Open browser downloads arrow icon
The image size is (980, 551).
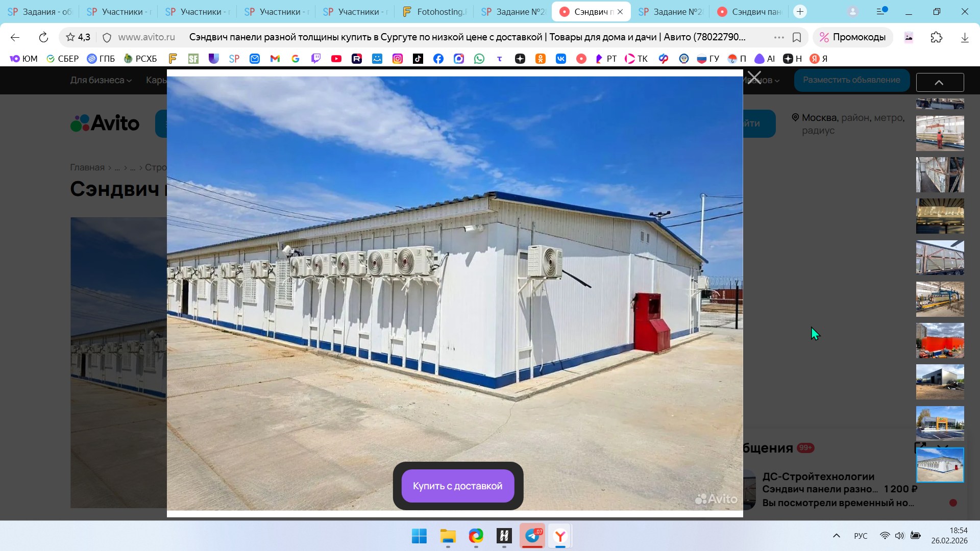964,37
